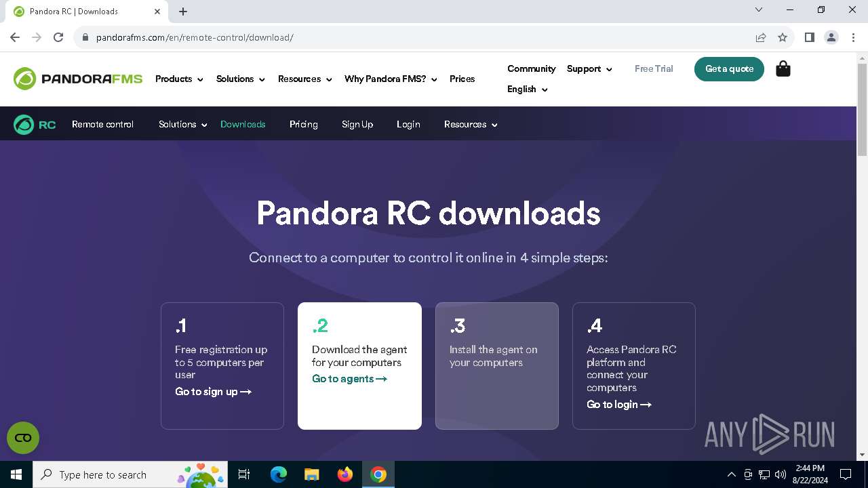Open the Prices menu item

click(x=462, y=79)
